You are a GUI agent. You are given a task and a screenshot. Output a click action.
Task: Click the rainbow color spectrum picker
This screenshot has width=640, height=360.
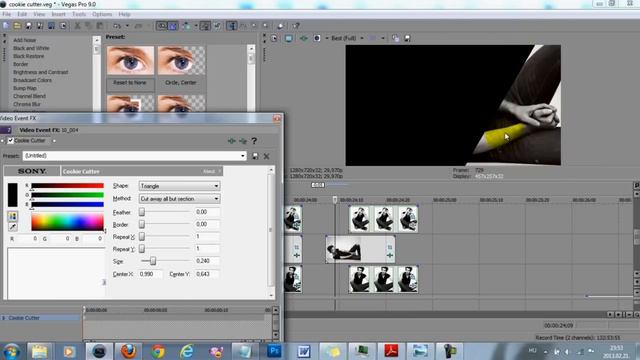click(67, 222)
